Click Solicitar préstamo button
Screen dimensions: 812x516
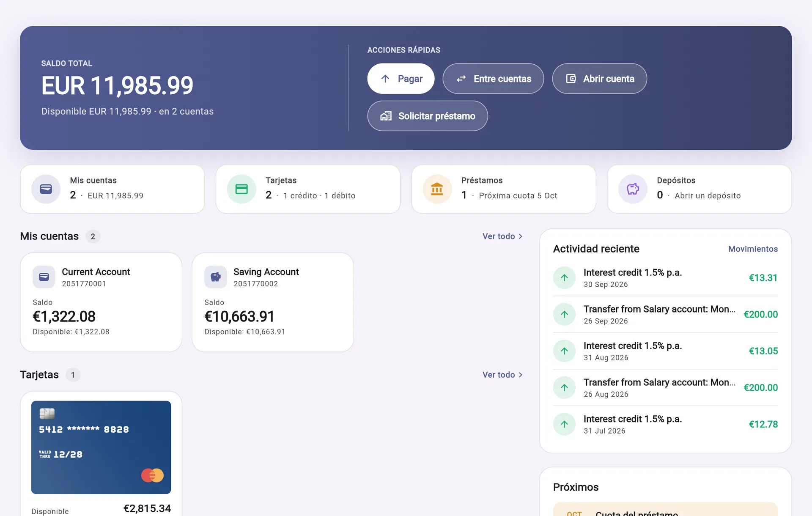pyautogui.click(x=427, y=116)
